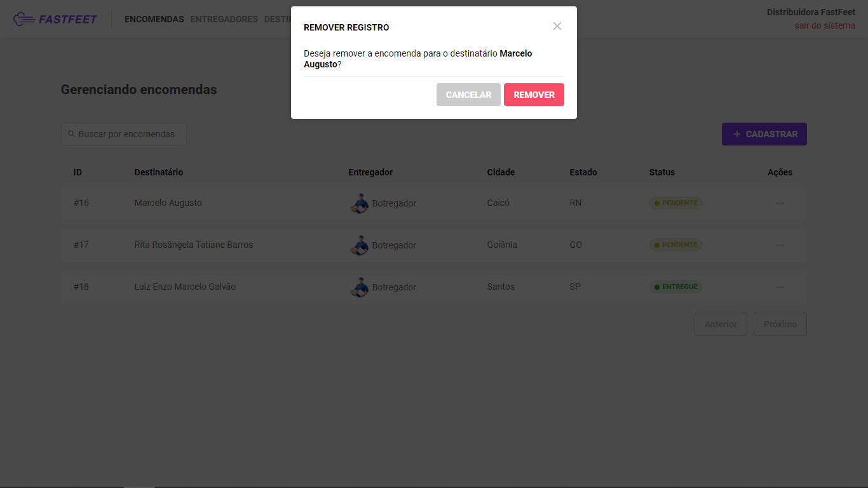
Task: Open the ENTREGADORES menu item
Action: point(224,19)
